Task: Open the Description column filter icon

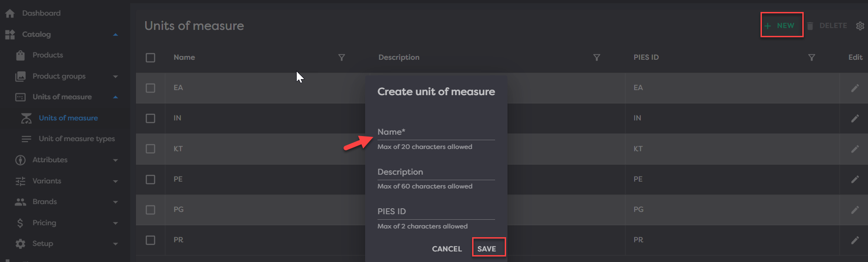Action: pos(596,57)
